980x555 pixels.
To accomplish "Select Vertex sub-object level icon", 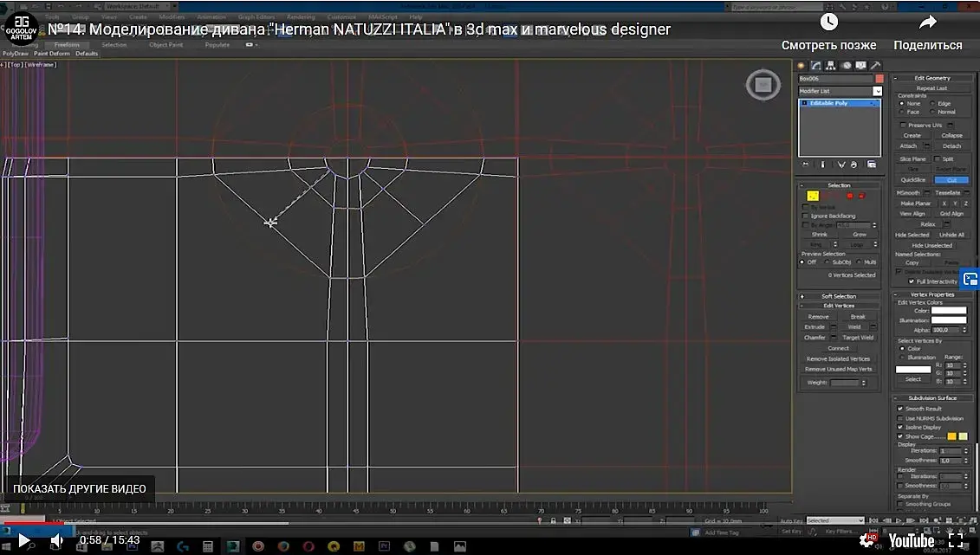I will click(x=813, y=196).
